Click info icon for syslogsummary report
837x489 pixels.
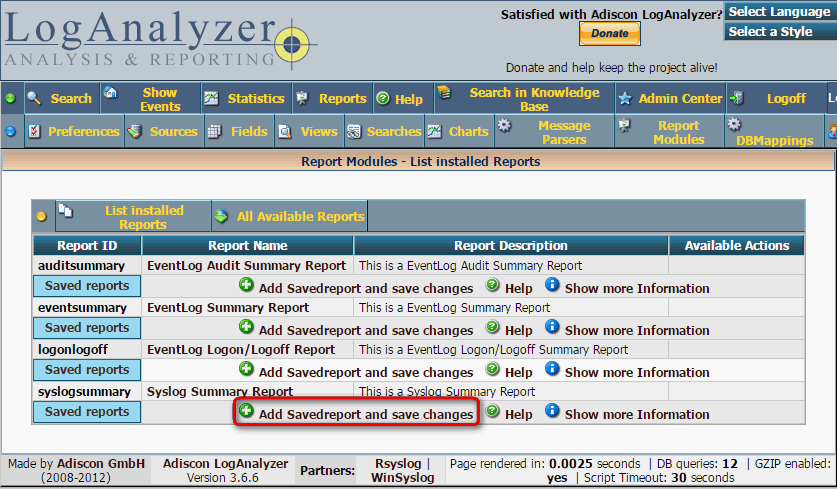coord(552,411)
